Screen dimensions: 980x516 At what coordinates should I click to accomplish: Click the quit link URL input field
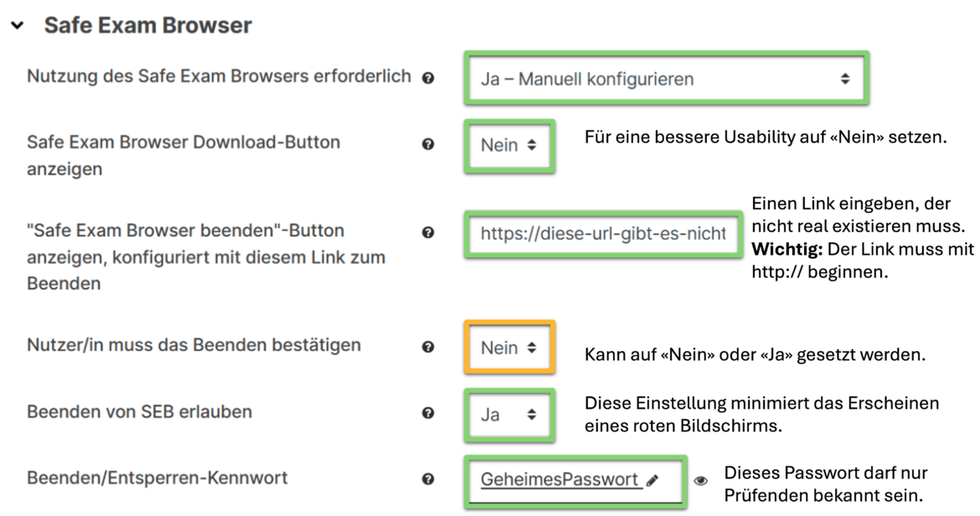pos(602,234)
